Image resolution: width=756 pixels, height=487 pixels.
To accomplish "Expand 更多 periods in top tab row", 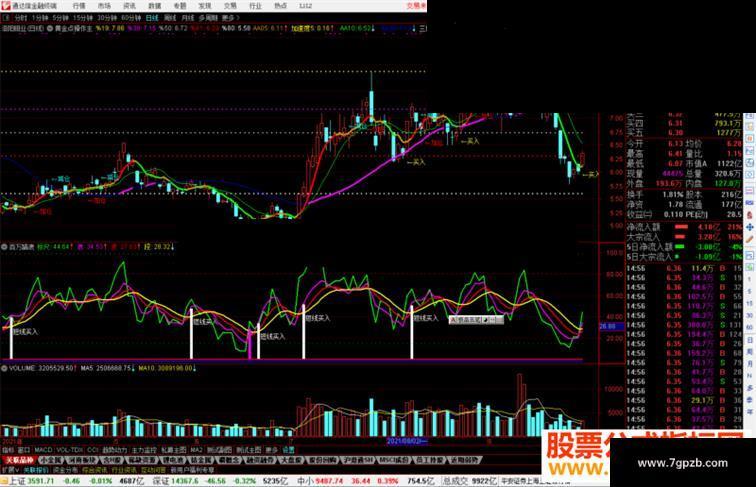I will point(230,18).
